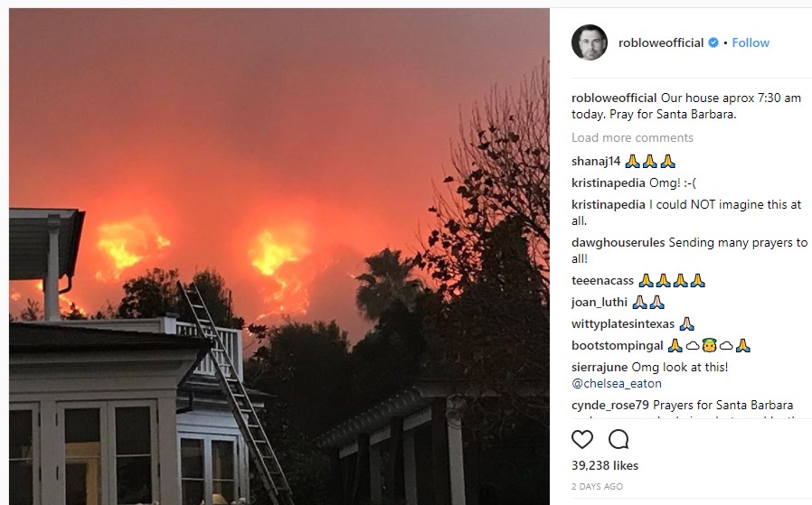Open dawghouserules commenter profile

[x=618, y=243]
